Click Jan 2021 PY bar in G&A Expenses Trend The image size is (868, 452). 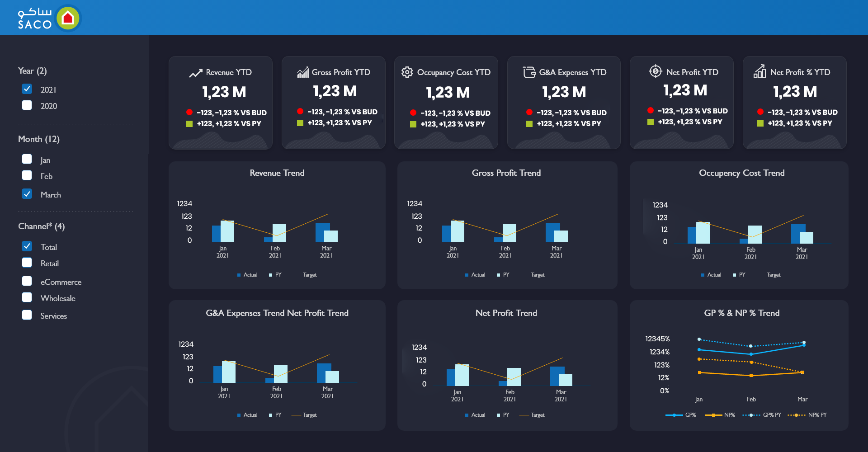pyautogui.click(x=229, y=372)
